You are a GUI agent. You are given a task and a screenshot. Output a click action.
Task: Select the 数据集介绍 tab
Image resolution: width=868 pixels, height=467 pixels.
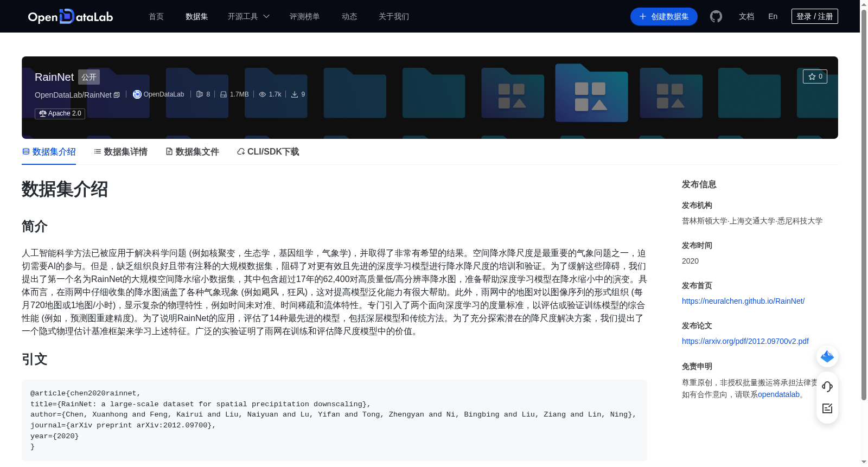coord(49,152)
